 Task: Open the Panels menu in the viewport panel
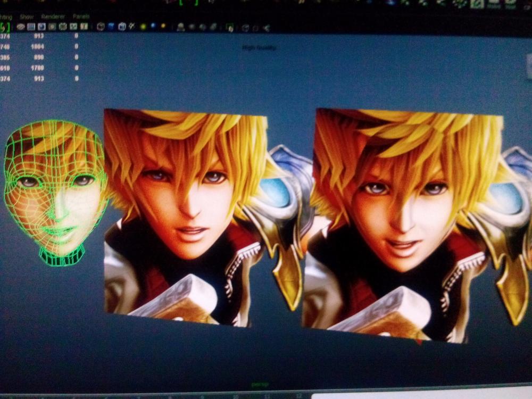(x=81, y=16)
